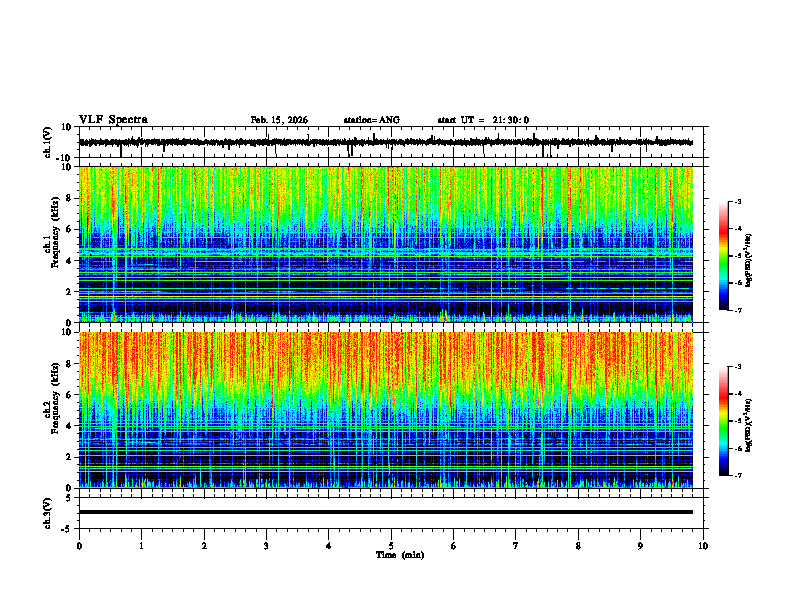
Task: Click the ch.2 color scale bar
Action: click(724, 421)
